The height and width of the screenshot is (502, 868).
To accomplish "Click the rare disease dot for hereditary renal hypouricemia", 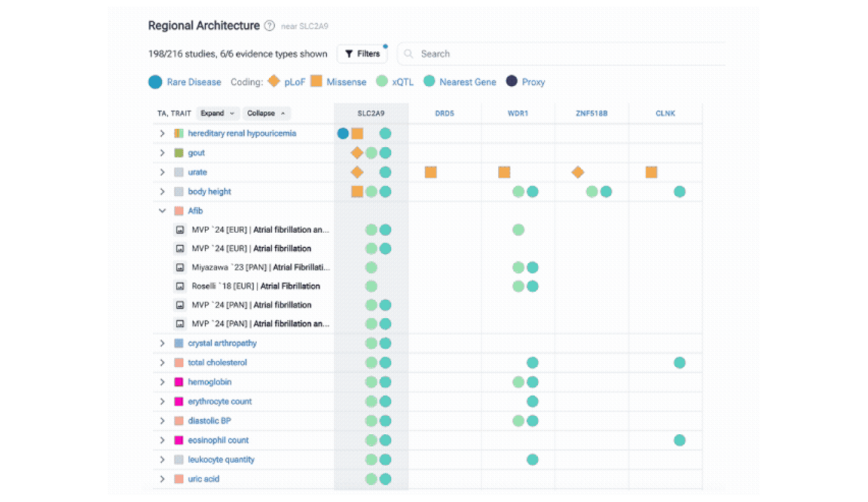I will click(343, 133).
